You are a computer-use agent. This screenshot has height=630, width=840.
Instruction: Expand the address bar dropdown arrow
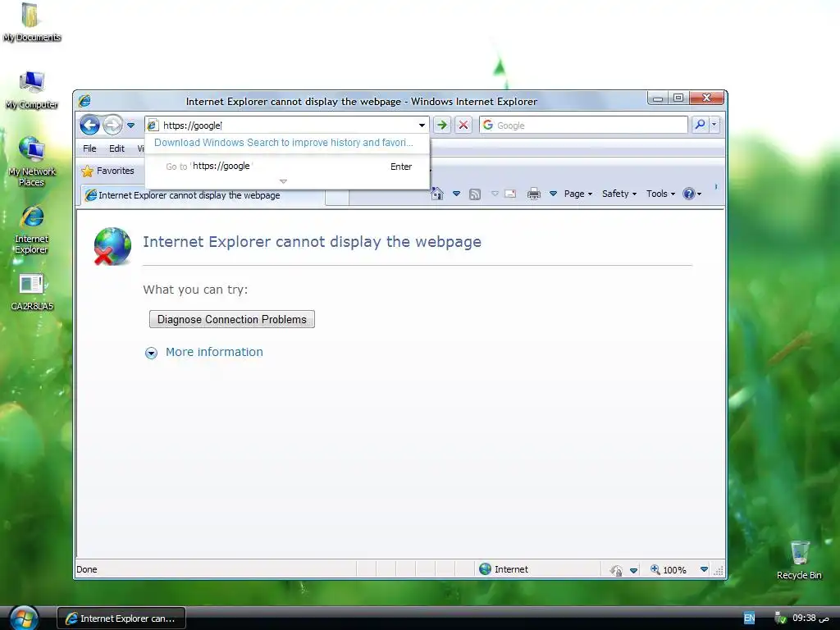[x=422, y=126]
